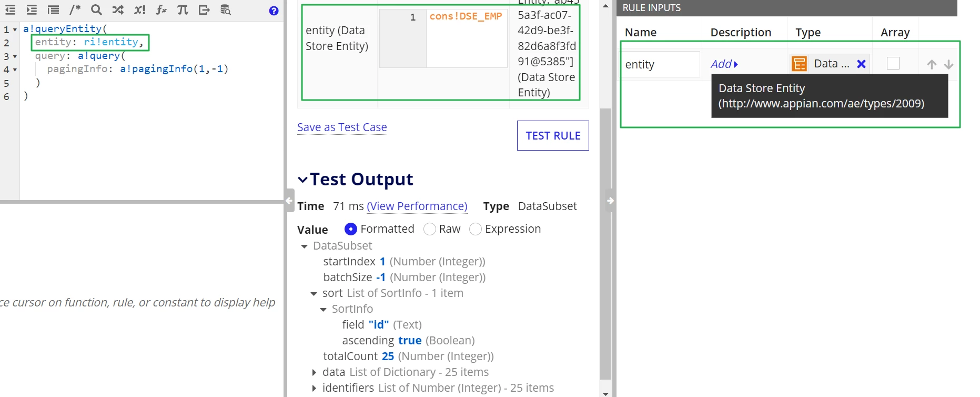Viewport: 980px width, 397px height.
Task: Click the scrollbar down arrow in test pane
Action: tap(605, 393)
